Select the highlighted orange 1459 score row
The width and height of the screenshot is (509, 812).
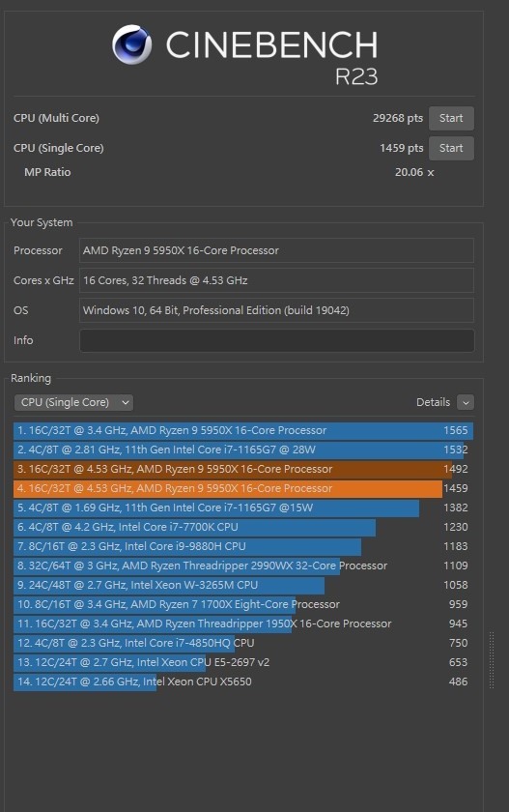coord(243,488)
